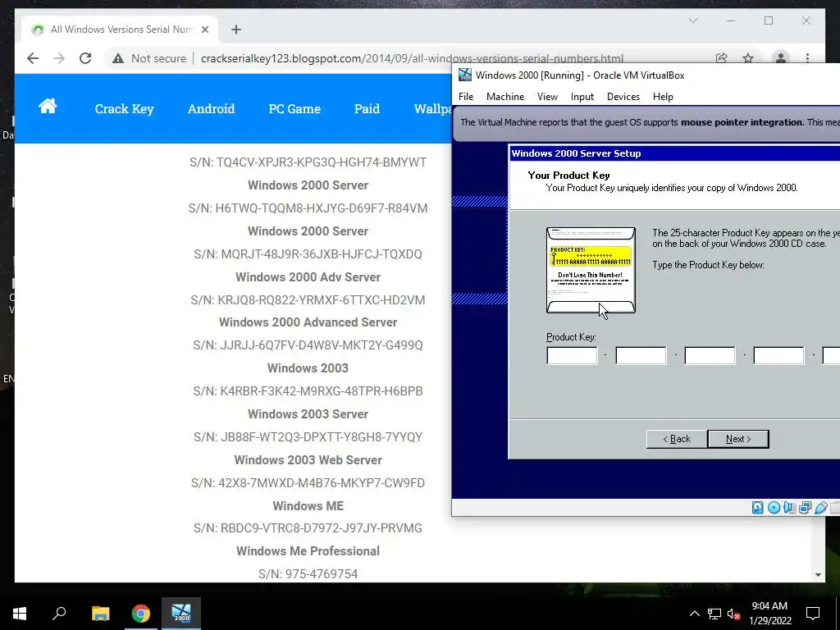Click Windows Me Professional heading
840x630 pixels.
308,550
